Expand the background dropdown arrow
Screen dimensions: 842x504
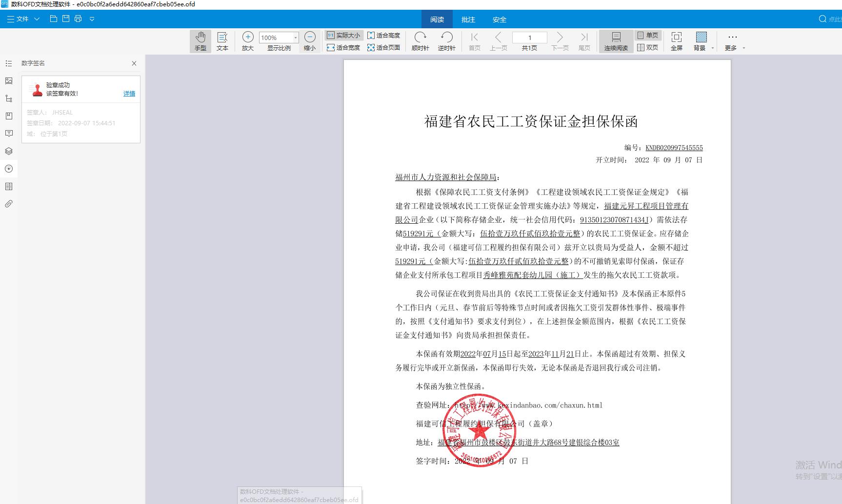click(x=713, y=48)
